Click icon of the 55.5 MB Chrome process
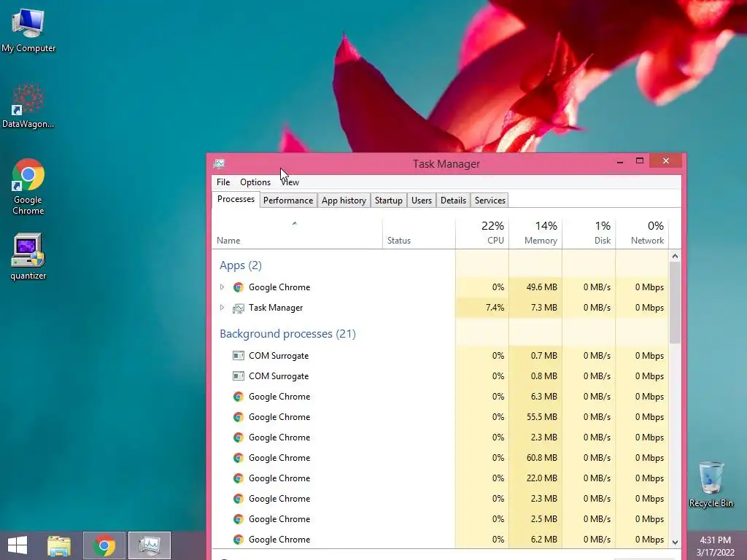The width and height of the screenshot is (747, 560). pos(239,417)
